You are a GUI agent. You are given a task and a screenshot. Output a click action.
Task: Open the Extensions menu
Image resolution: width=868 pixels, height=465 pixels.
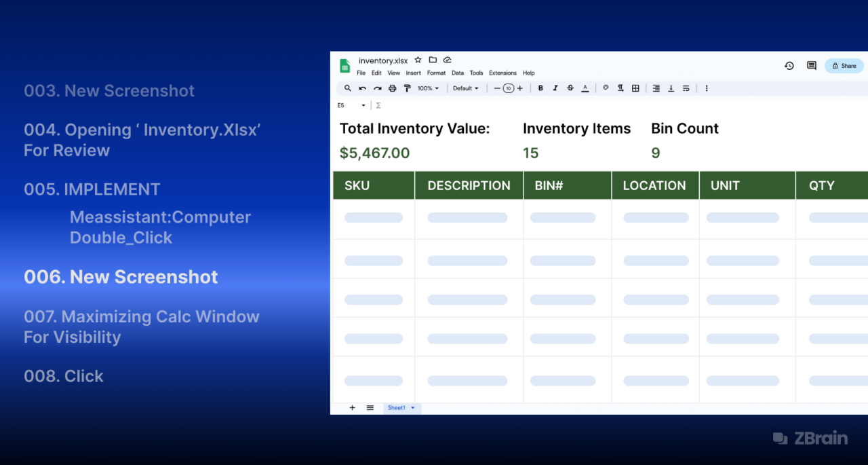502,73
